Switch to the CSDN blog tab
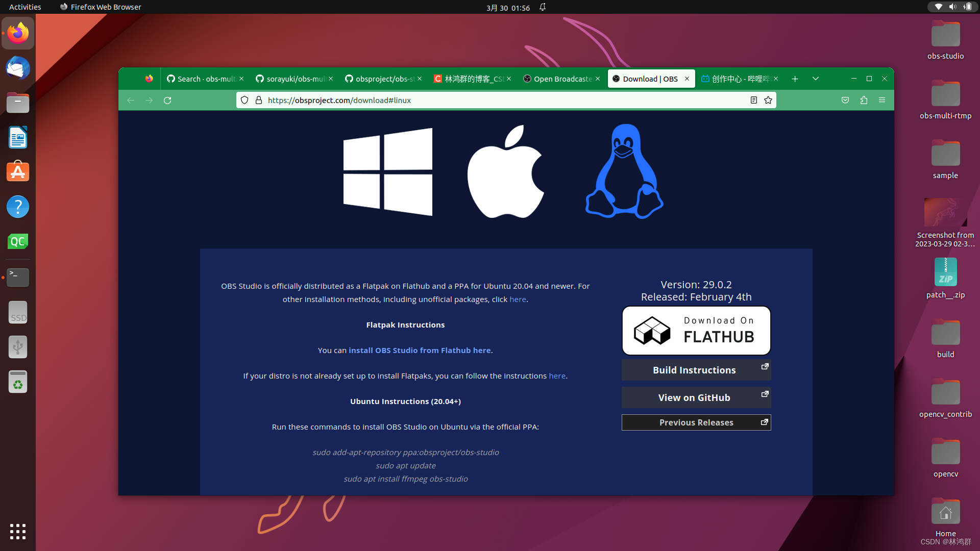Image resolution: width=980 pixels, height=551 pixels. click(x=470, y=79)
